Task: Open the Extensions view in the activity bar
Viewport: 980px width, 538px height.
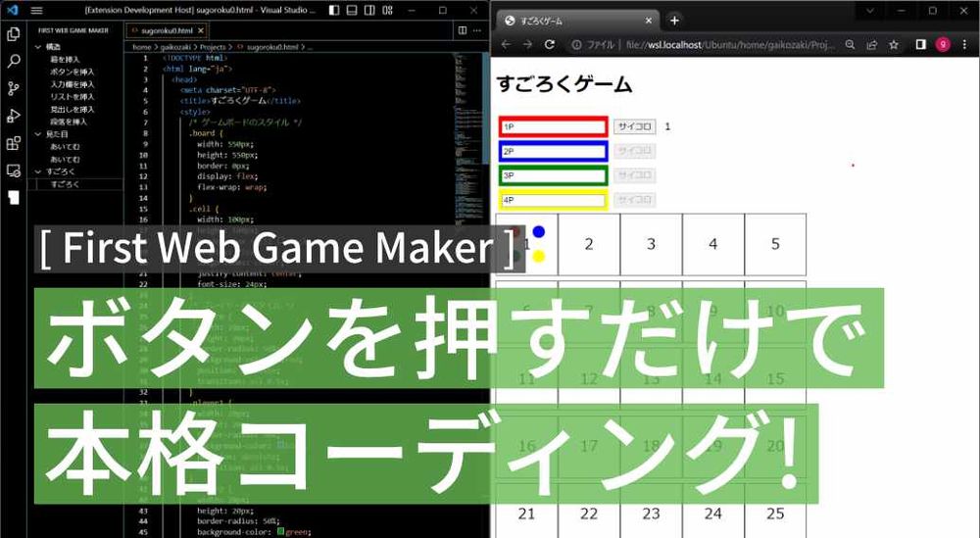Action: (x=14, y=143)
